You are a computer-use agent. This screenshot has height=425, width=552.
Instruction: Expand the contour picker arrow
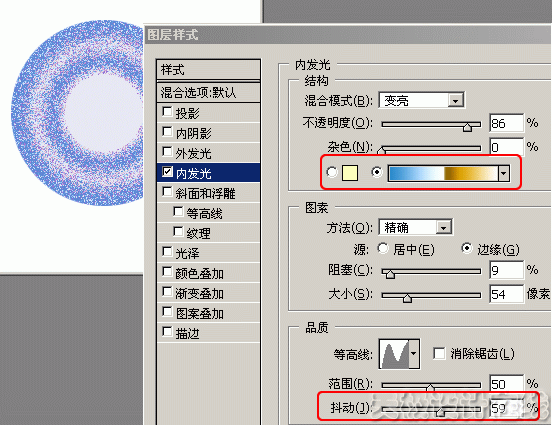coord(414,354)
